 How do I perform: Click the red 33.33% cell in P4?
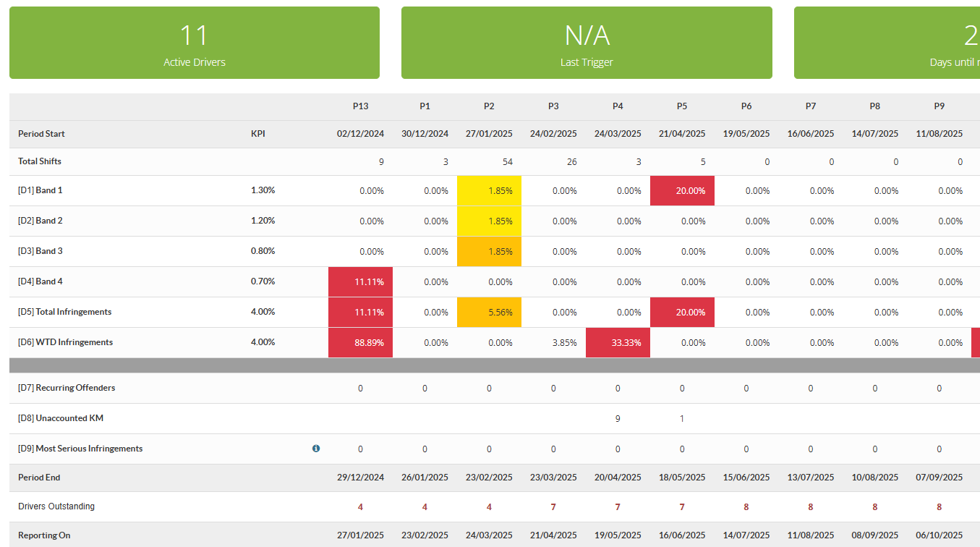(618, 343)
